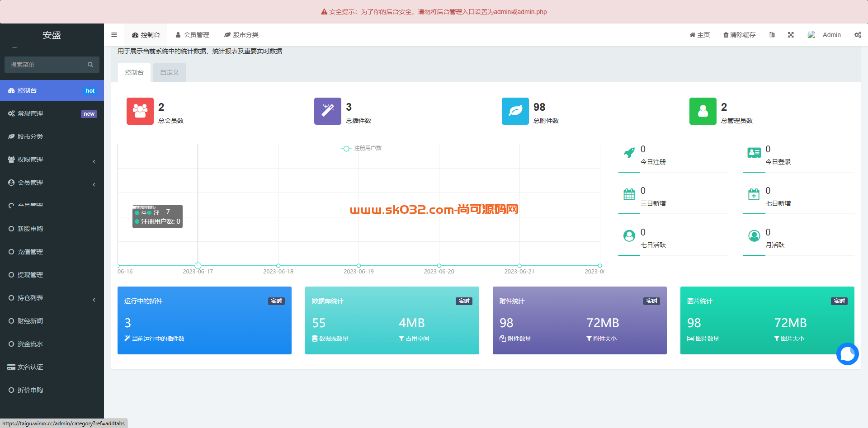The height and width of the screenshot is (428, 868).
Task: Open the 会员管理 top navigation tab
Action: [x=193, y=35]
